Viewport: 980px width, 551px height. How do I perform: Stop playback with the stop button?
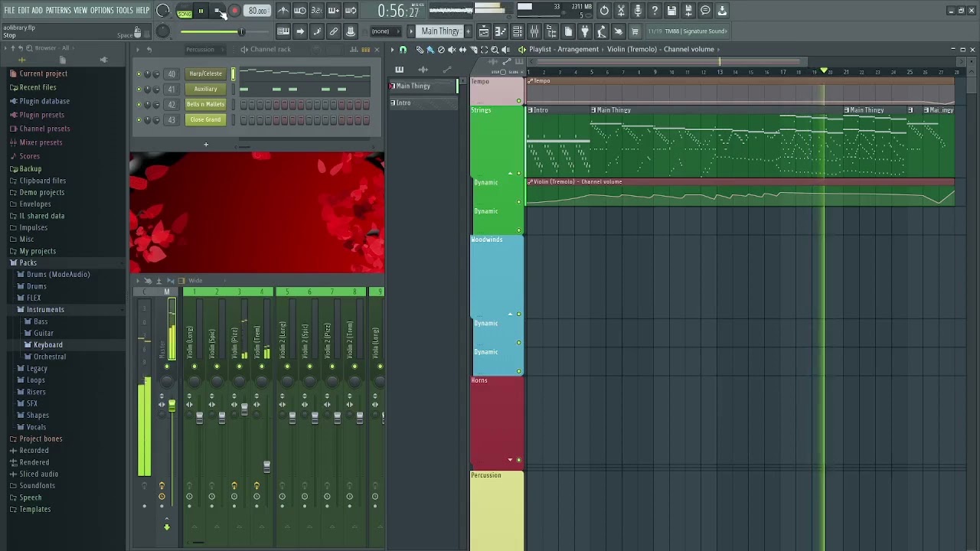[218, 11]
